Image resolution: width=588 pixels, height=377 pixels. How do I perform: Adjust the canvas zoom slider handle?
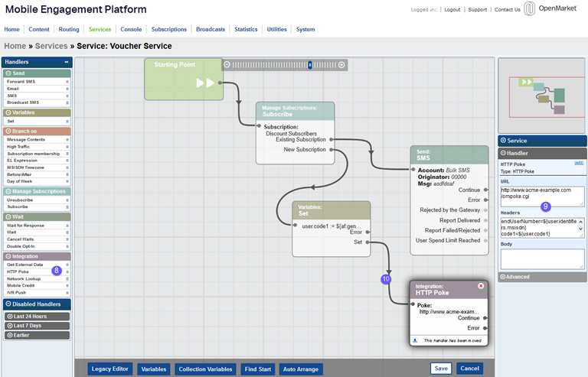click(310, 65)
